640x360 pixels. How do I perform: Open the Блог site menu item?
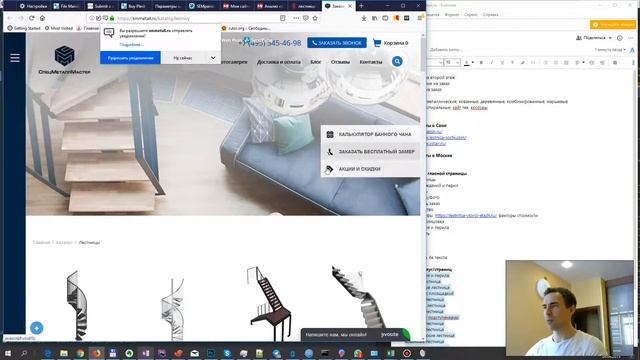coord(316,62)
